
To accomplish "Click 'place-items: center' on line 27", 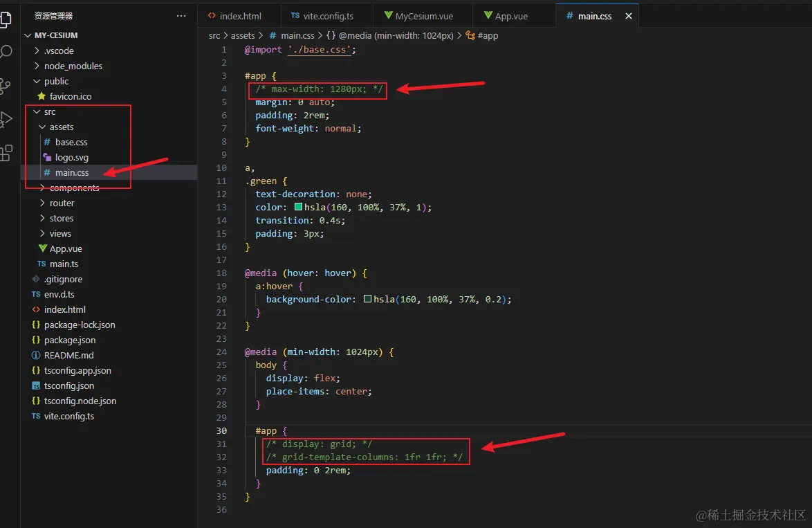I will [x=319, y=391].
